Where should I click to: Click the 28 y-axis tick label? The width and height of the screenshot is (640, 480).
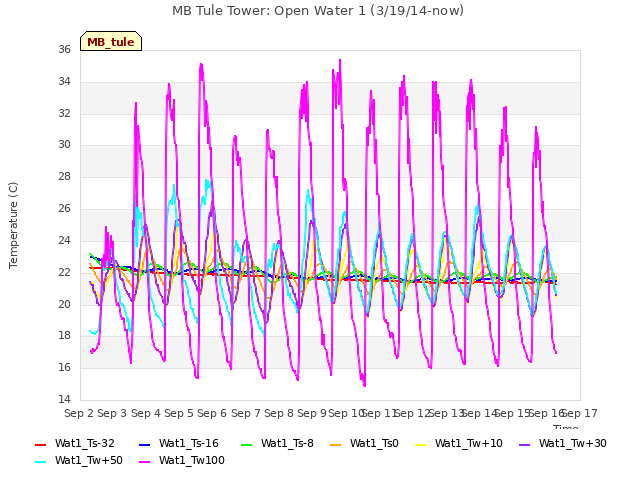[64, 176]
